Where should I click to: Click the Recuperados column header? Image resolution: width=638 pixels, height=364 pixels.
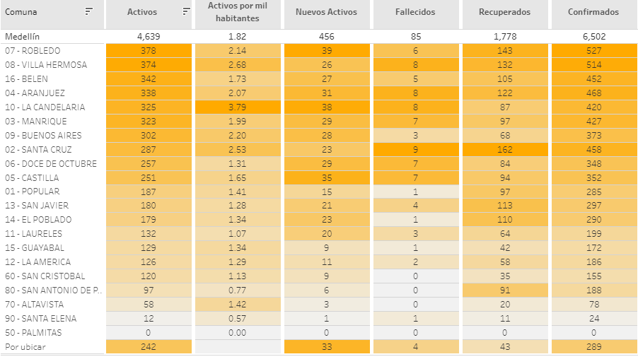[504, 12]
